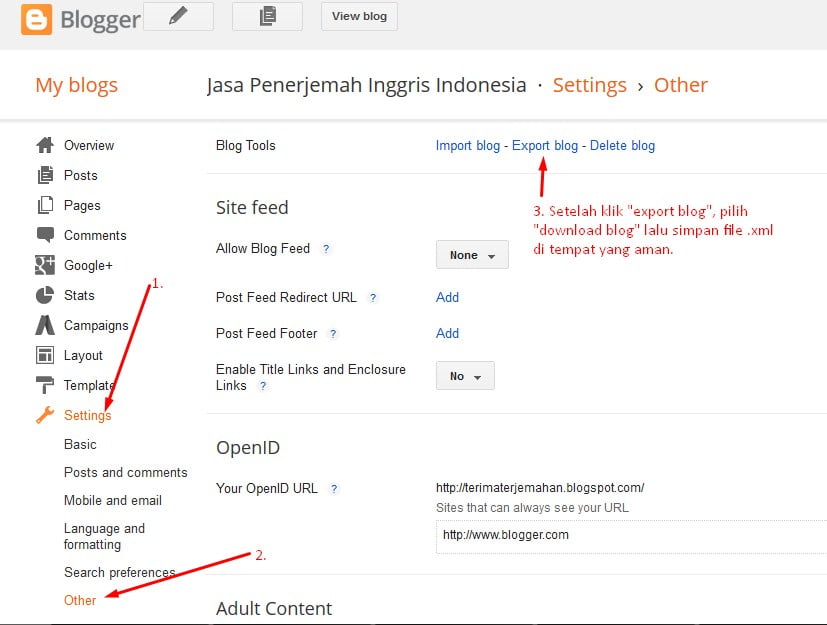Click the Overview house icon

click(45, 145)
